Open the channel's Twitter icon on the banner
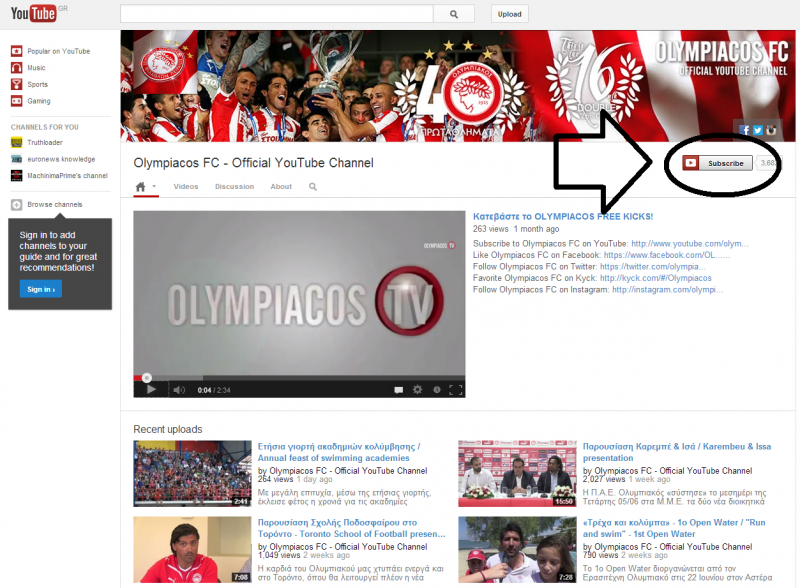Viewport: 800px width, 588px height. 758,130
